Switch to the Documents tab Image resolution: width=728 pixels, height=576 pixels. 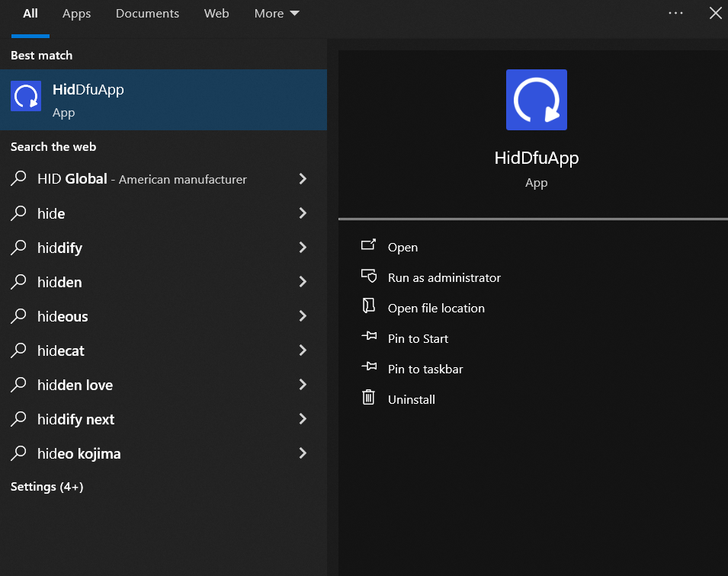[147, 14]
